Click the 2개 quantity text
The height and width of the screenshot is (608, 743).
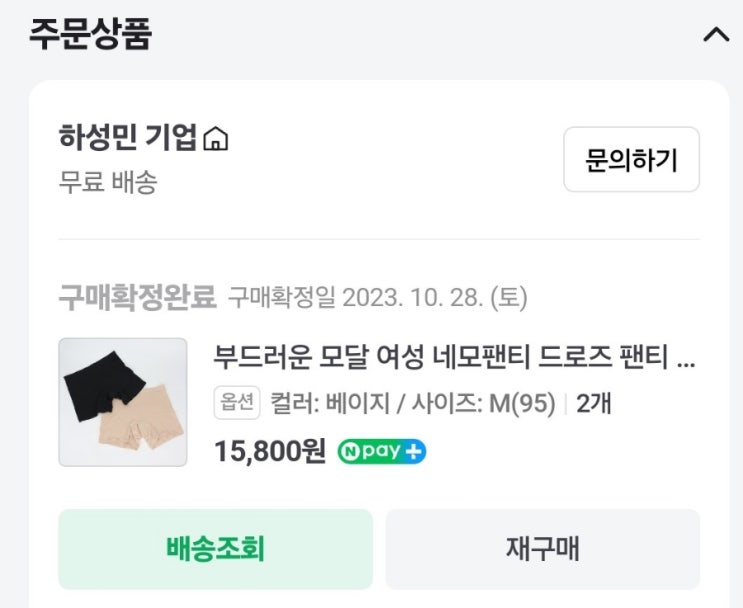593,404
